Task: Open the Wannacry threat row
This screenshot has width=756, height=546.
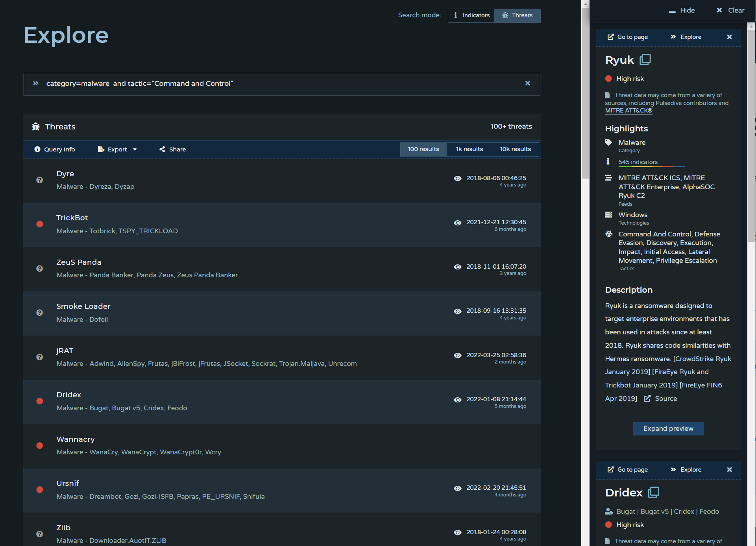Action: coord(282,446)
